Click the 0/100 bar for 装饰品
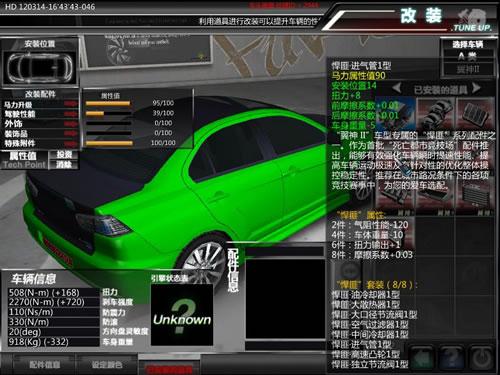Image resolution: width=500 pixels, height=375 pixels. (x=108, y=133)
